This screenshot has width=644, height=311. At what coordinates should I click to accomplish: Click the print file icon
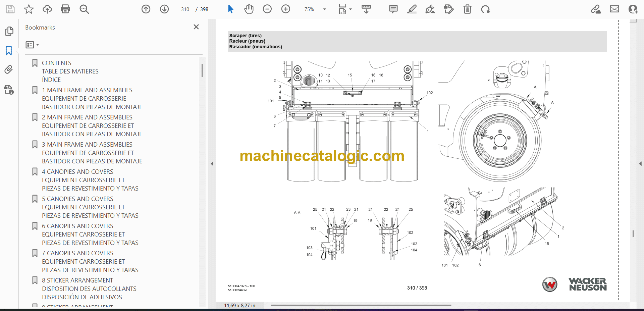[65, 9]
